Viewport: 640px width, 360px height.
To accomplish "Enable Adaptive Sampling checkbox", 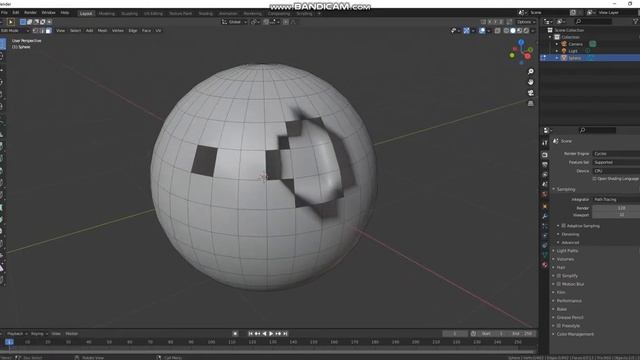I will tap(564, 226).
